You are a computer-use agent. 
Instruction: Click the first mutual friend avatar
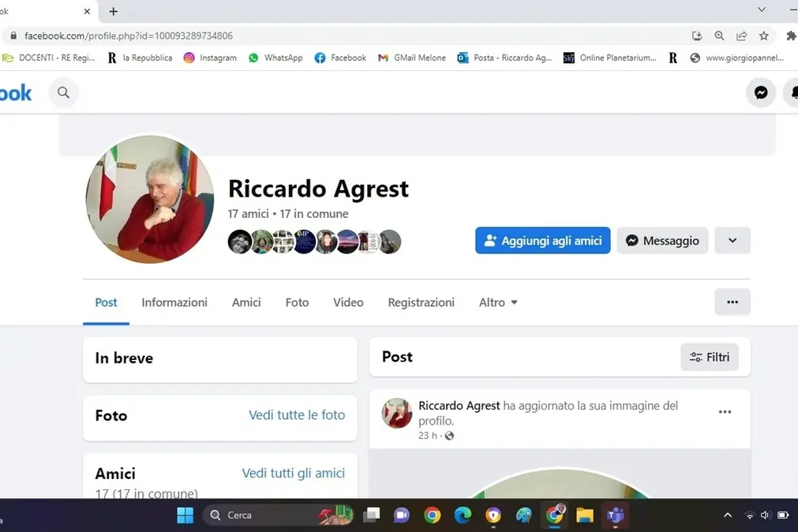(x=240, y=242)
